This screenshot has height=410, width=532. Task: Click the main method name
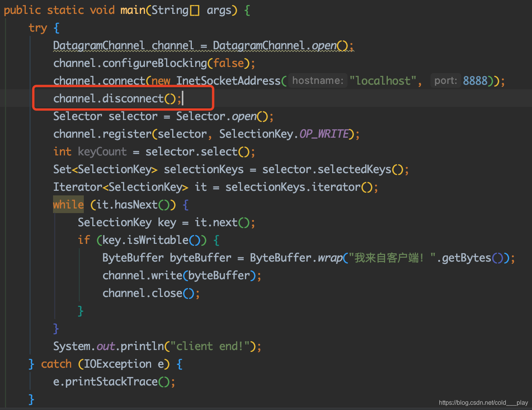tap(133, 10)
